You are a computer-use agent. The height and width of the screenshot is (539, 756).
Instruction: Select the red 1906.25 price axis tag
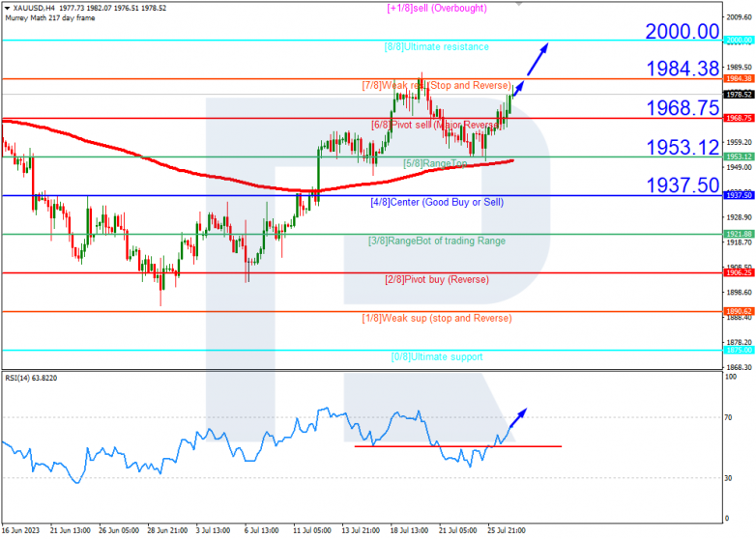(x=739, y=272)
